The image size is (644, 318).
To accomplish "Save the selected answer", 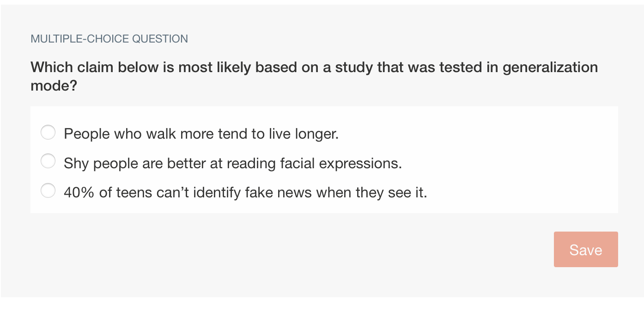I will tap(586, 250).
